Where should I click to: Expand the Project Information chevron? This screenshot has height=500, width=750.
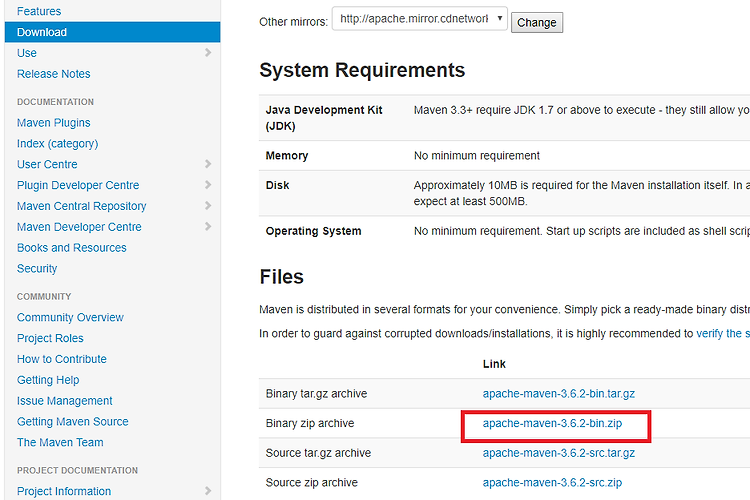[x=208, y=491]
